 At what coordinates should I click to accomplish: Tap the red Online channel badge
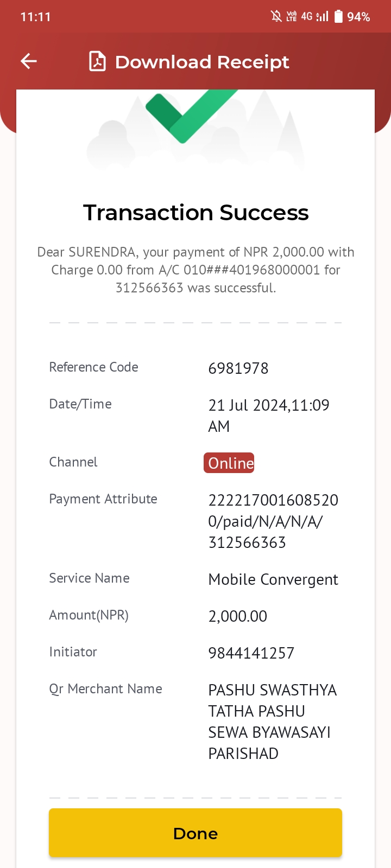[x=229, y=463]
